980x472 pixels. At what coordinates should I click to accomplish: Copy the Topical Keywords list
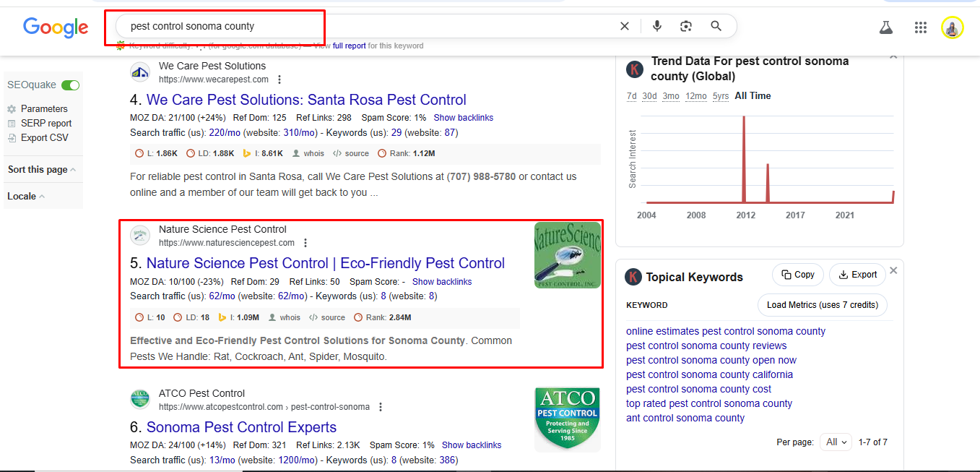pyautogui.click(x=797, y=275)
